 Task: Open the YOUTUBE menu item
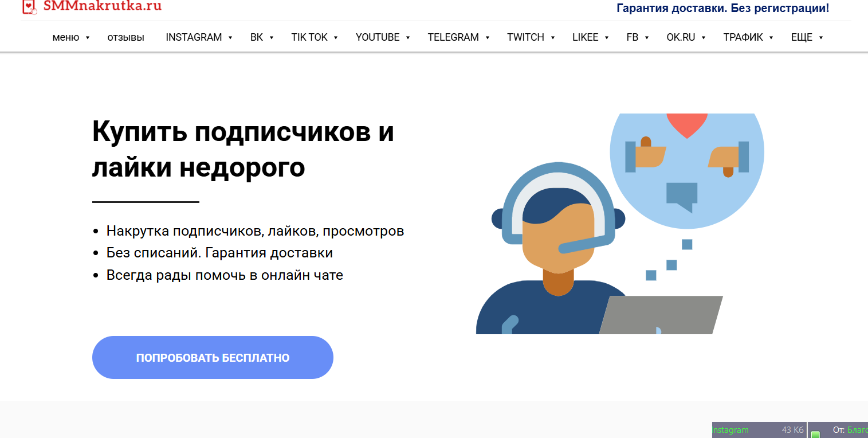pyautogui.click(x=383, y=37)
